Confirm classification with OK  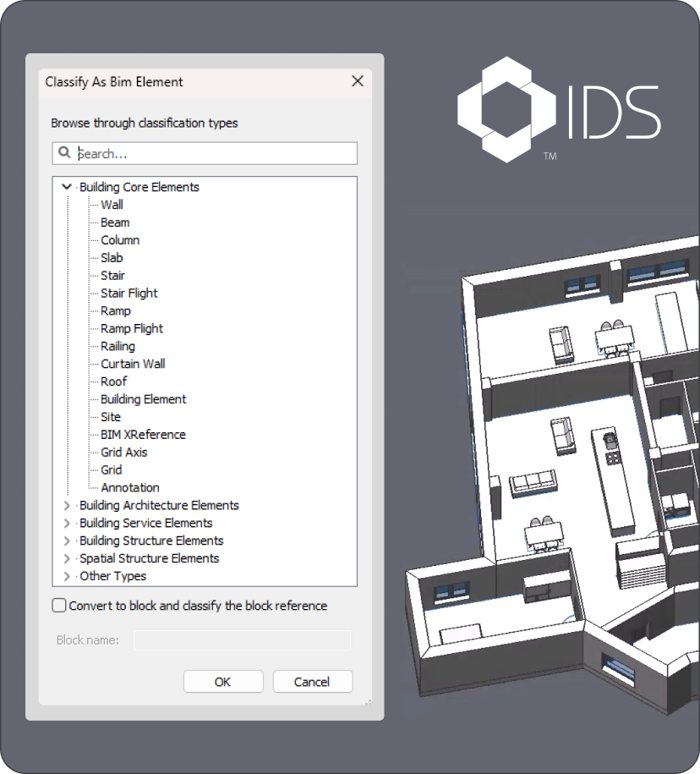(222, 681)
